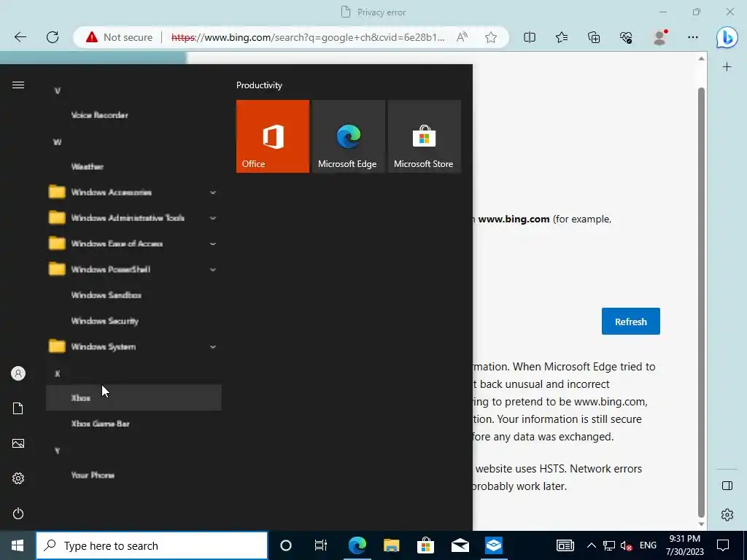The width and height of the screenshot is (747, 560).
Task: Open Split screen icon in Edge toolbar
Action: click(x=530, y=37)
